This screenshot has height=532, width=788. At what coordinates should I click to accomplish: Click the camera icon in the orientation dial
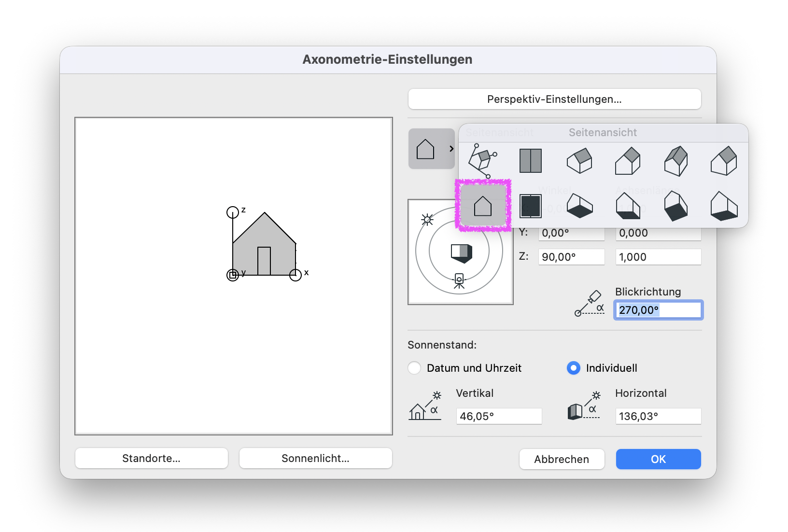click(x=459, y=281)
